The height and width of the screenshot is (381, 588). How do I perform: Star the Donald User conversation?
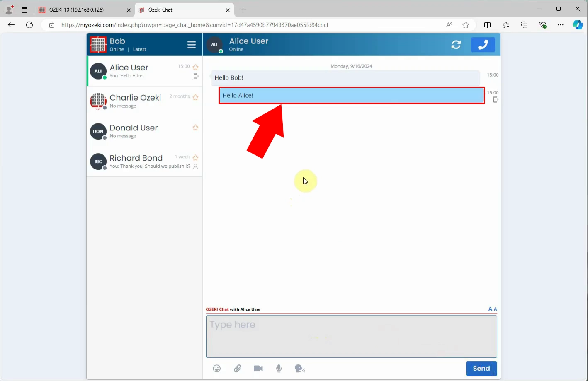[x=195, y=128]
